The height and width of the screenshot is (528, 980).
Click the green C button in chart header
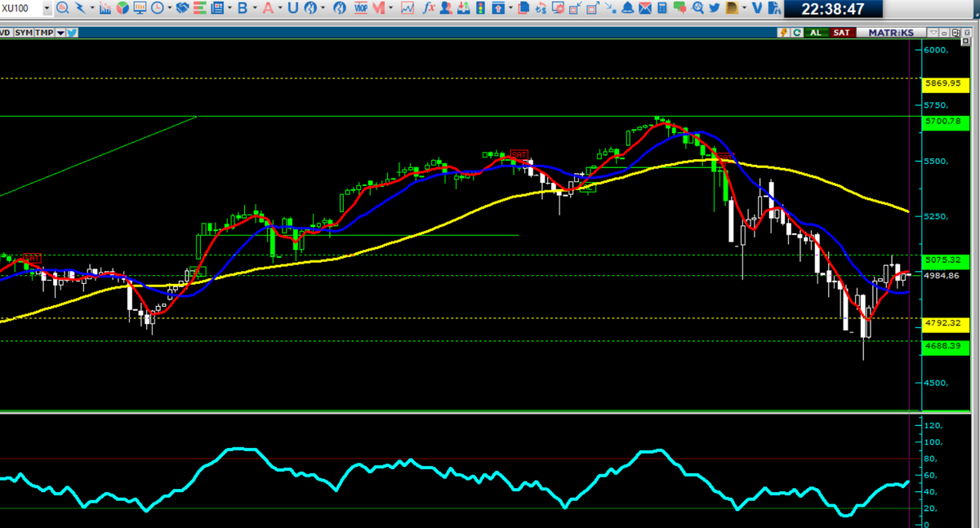tap(797, 33)
